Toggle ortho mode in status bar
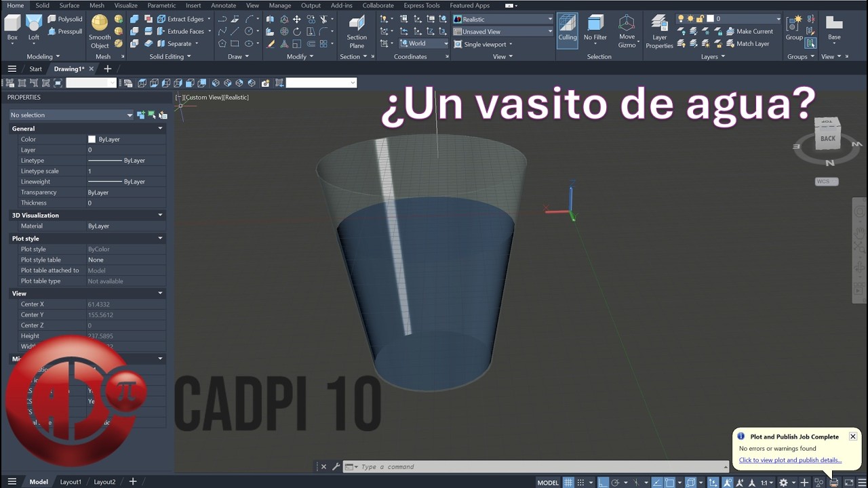The image size is (868, 488). click(x=603, y=482)
